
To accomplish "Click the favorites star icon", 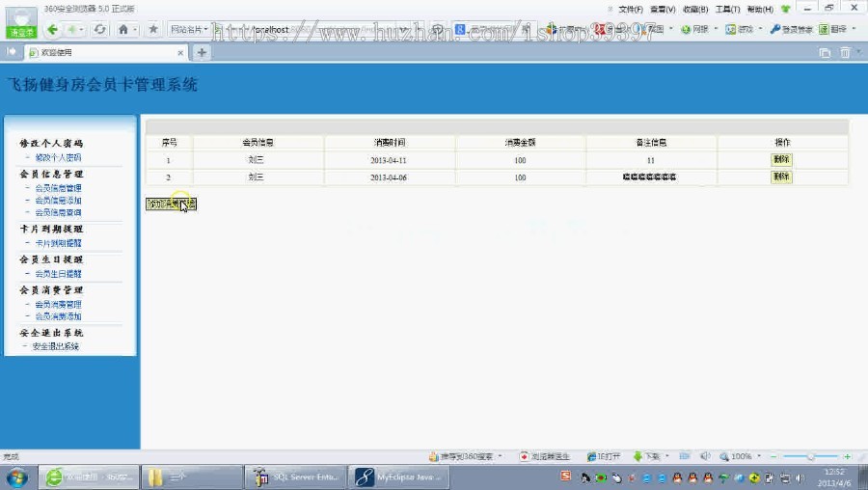I will (x=153, y=29).
